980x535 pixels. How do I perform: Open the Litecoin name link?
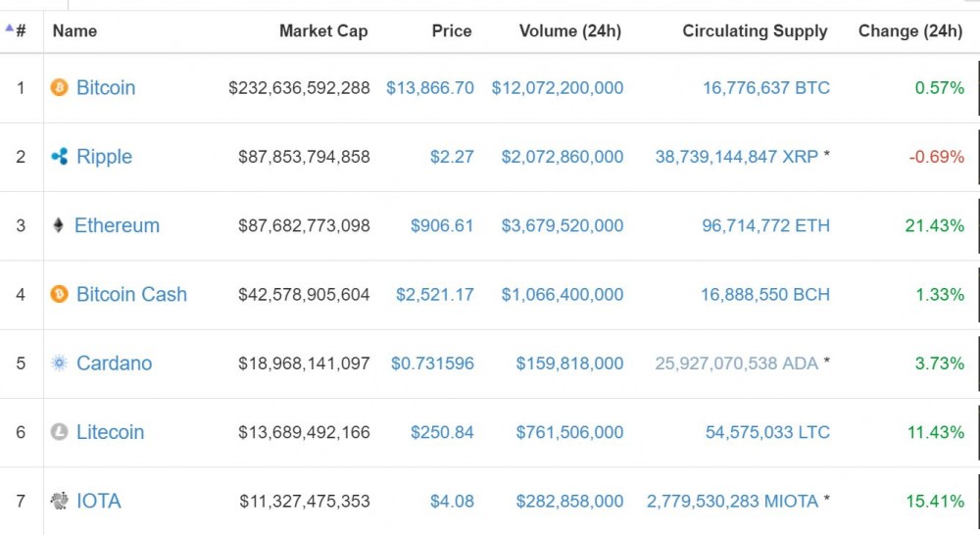(x=110, y=432)
